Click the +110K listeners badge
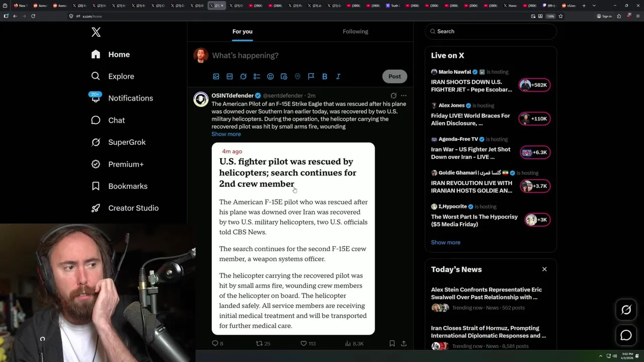This screenshot has height=362, width=644. [534, 119]
